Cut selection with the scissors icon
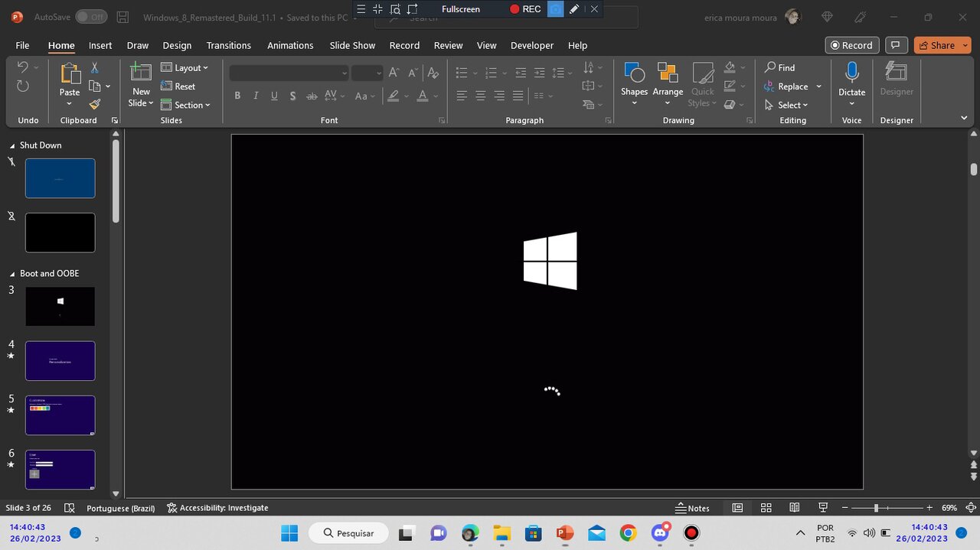Screen dimensions: 980x550 95,68
